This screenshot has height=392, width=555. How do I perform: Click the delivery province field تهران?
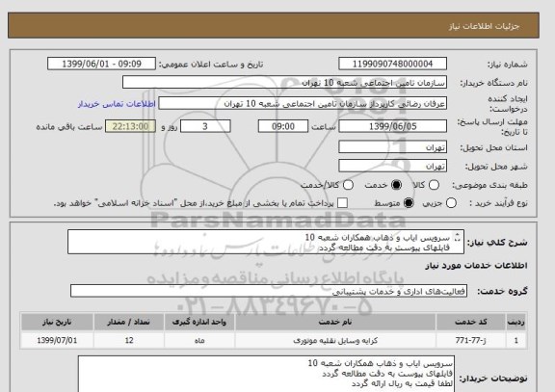pyautogui.click(x=392, y=147)
